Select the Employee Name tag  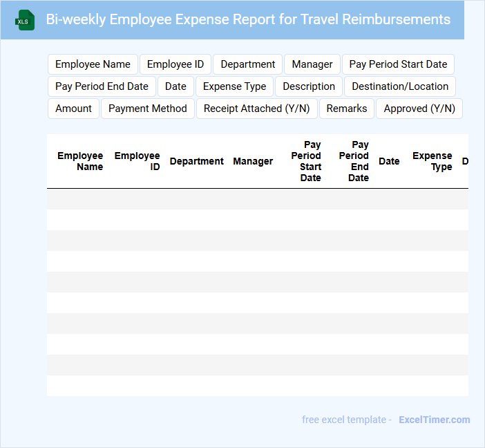coord(93,64)
